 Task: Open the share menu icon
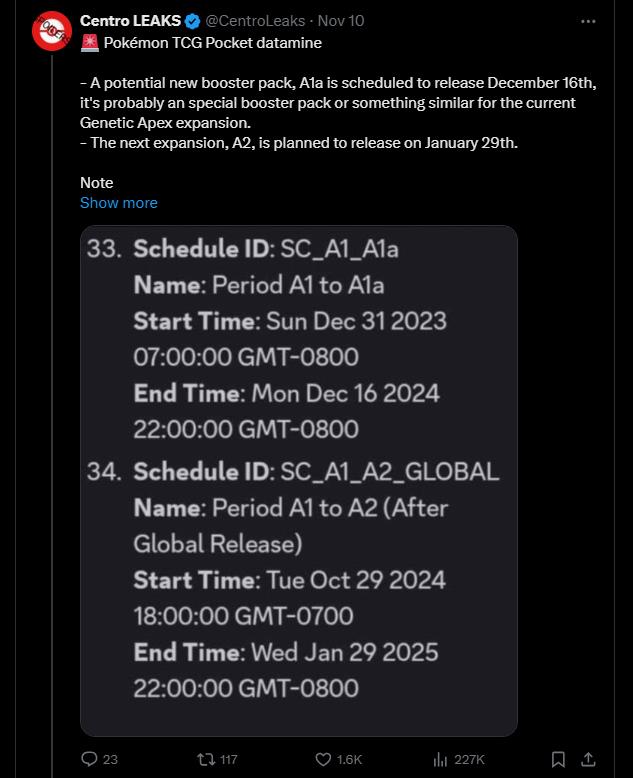pyautogui.click(x=589, y=759)
